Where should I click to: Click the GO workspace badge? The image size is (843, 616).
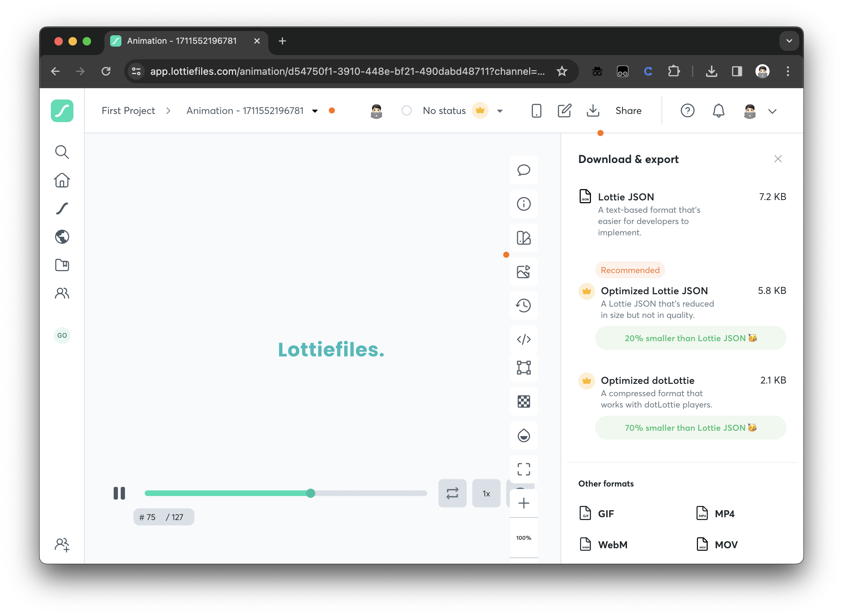(62, 336)
